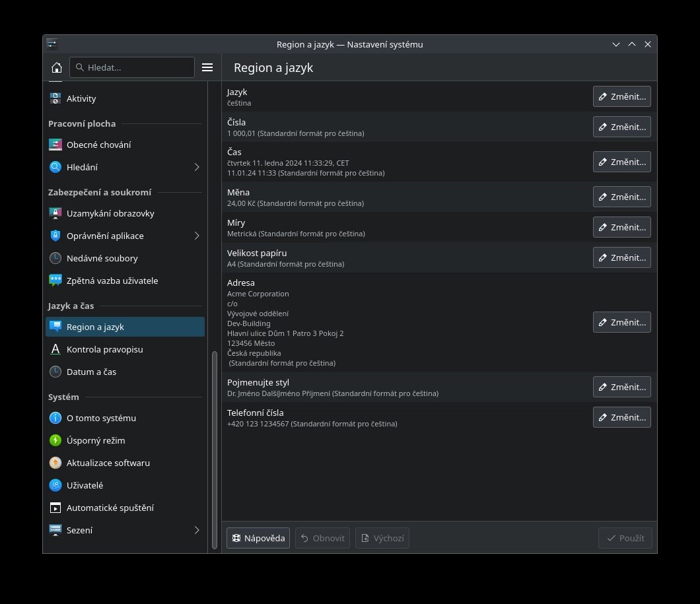The image size is (700, 604).
Task: Select the Uzamykání obrazovky icon
Action: pyautogui.click(x=55, y=213)
